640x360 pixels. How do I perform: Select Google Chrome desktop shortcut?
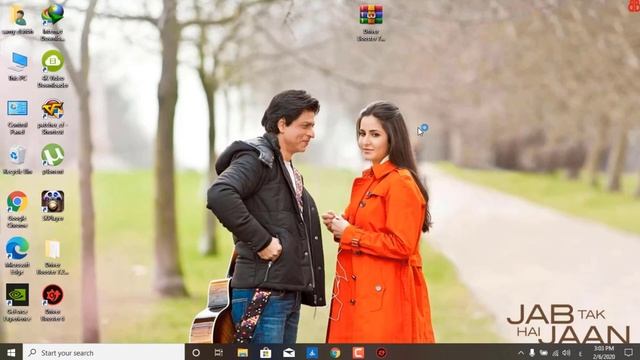[18, 202]
